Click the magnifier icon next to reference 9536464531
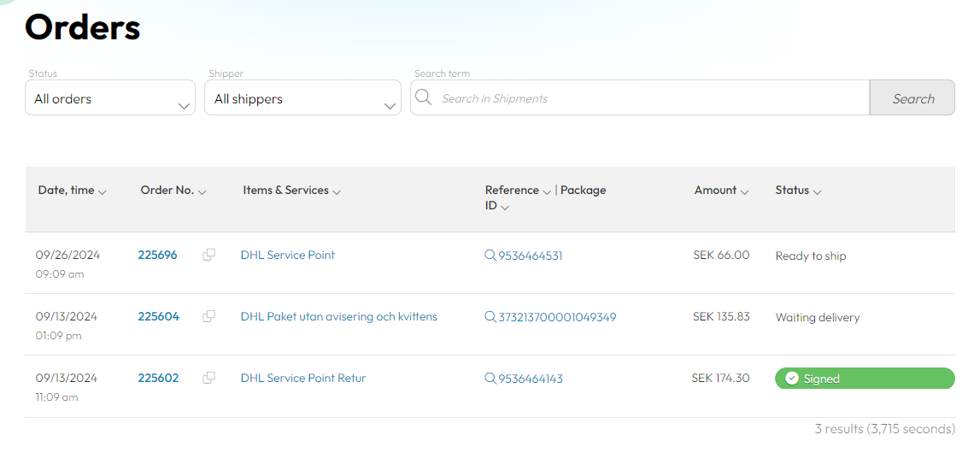 click(490, 256)
